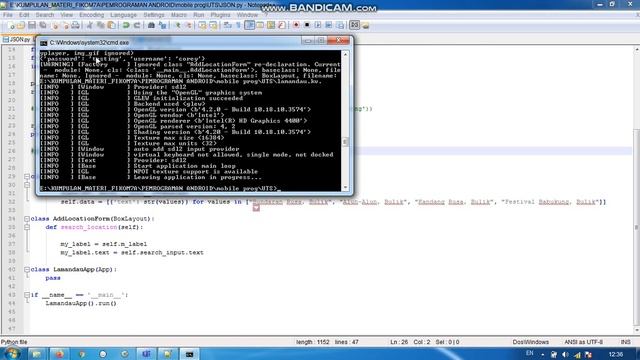Open the Replace dialog from the toolbar

click(x=162, y=25)
